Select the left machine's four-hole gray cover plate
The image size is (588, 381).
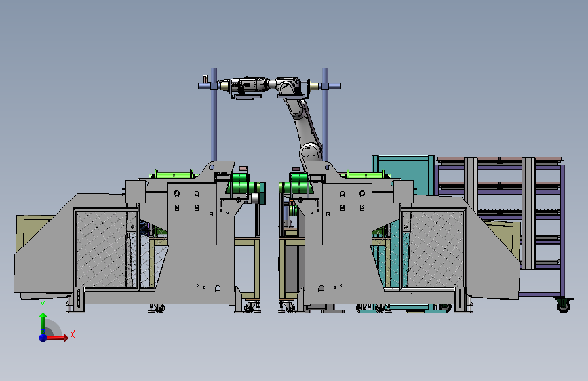point(192,214)
